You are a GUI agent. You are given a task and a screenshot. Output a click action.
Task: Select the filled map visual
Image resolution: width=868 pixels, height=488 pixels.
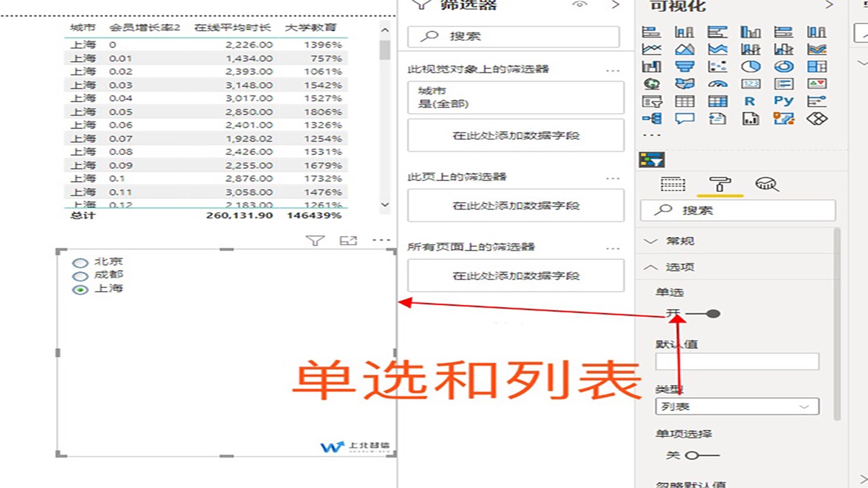[684, 83]
